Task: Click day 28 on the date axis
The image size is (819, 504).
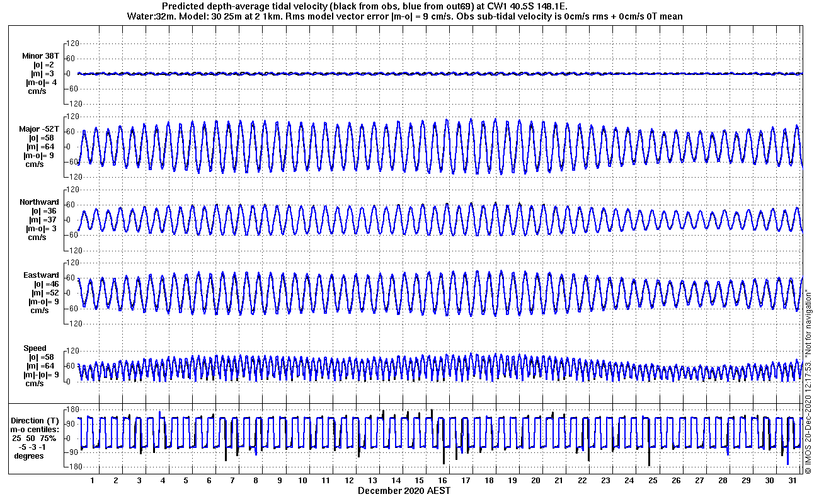Action: (x=722, y=481)
